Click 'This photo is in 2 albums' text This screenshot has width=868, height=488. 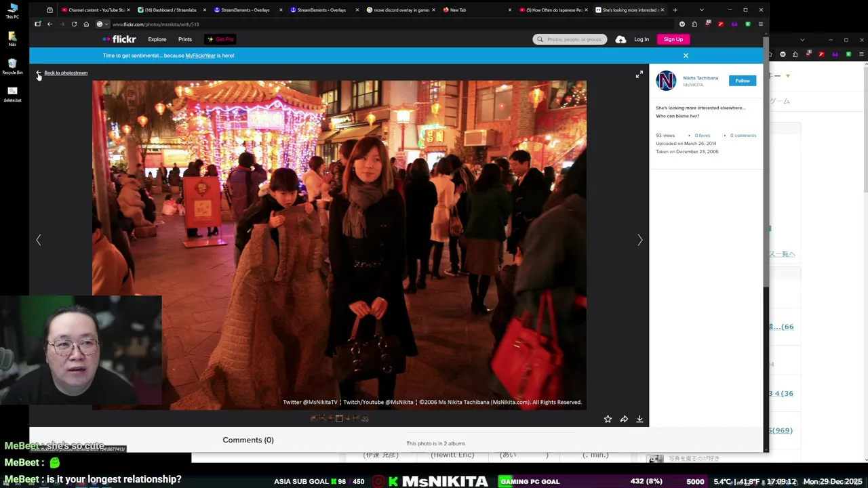point(436,443)
